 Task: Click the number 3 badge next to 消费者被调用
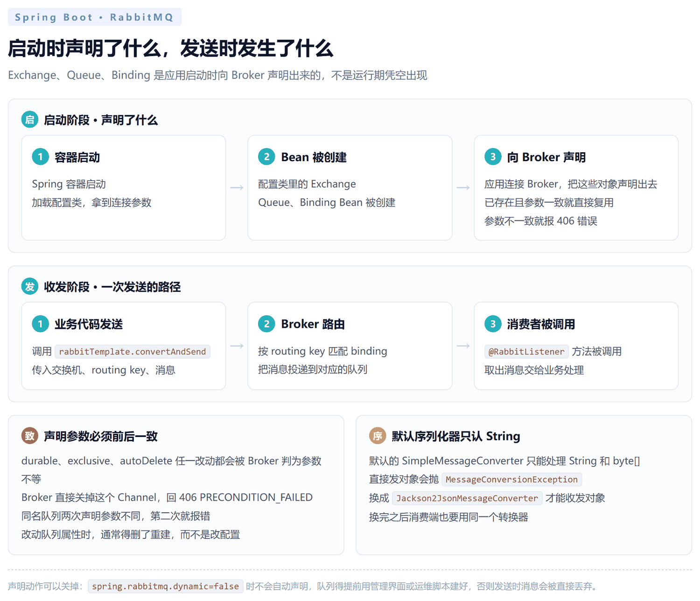[x=493, y=324]
